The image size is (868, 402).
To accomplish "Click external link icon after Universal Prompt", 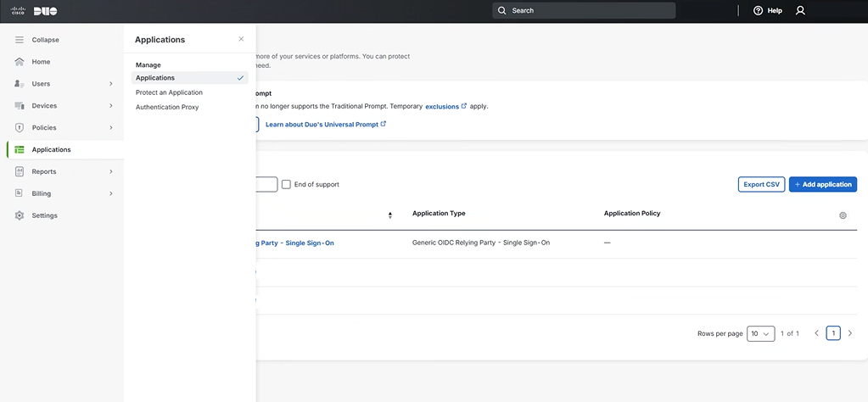I will (x=383, y=124).
